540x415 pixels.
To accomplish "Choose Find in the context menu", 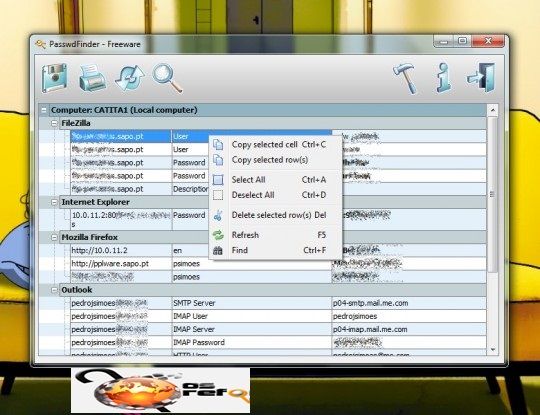I will point(276,250).
